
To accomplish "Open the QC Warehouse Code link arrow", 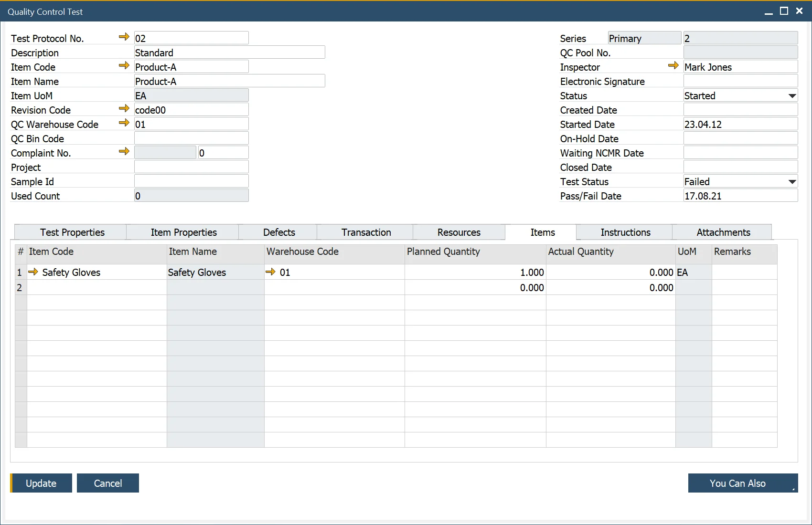I will 124,123.
